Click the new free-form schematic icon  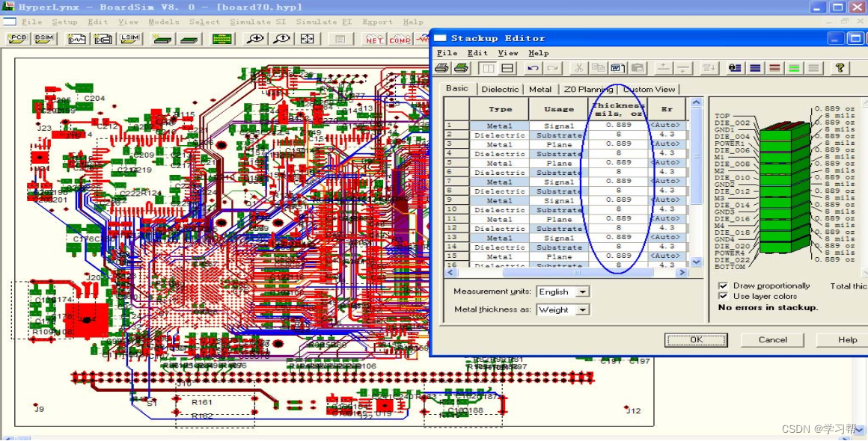click(76, 39)
